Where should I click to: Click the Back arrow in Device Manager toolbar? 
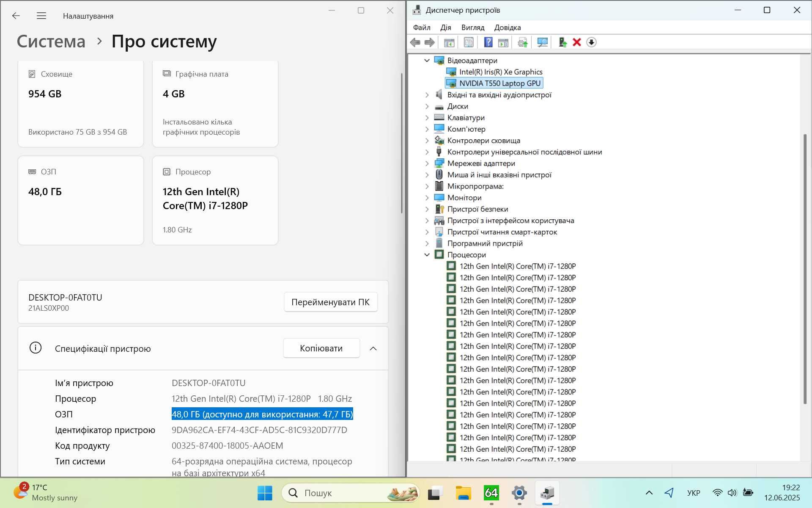tap(415, 42)
